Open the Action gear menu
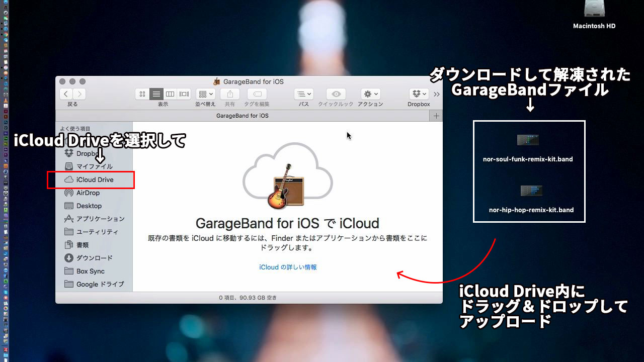This screenshot has height=362, width=644. [370, 94]
